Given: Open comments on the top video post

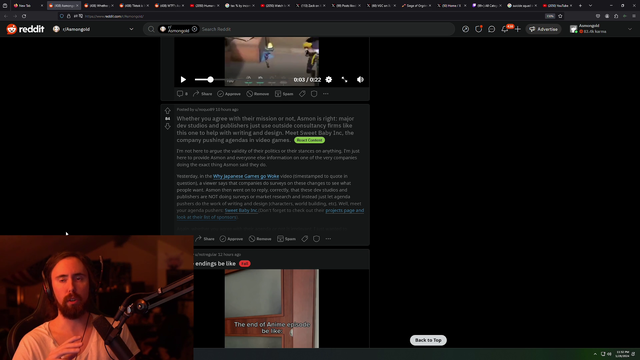Looking at the screenshot, I should [x=182, y=94].
